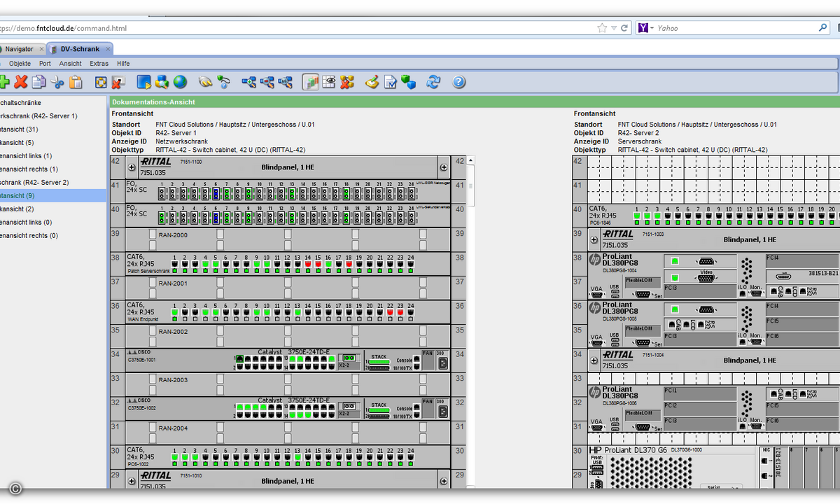840x504 pixels.
Task: Select red port 14 on Patch Serverschrank panel
Action: click(x=307, y=264)
